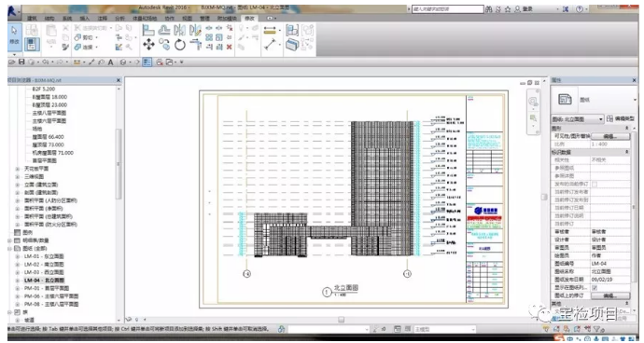
Task: Click the Close Hidden Windows icon
Action: point(159,62)
